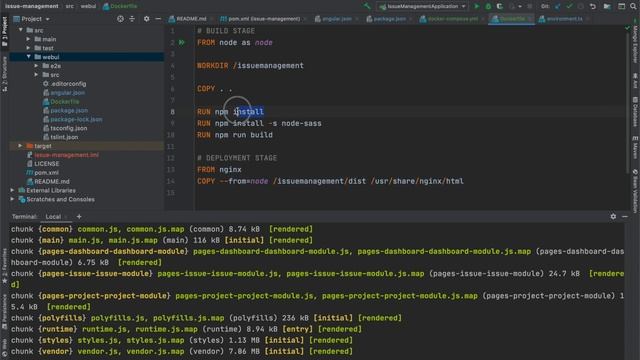This screenshot has height=360, width=640.
Task: Expand External Libraries node
Action: (x=12, y=190)
